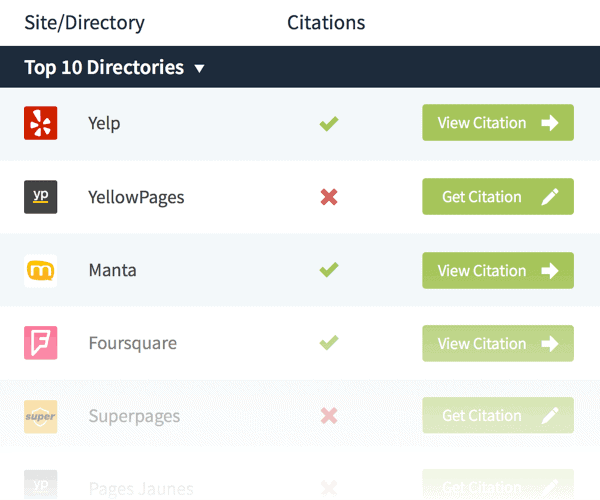
Task: Select the Foursquare directory name
Action: tap(133, 344)
